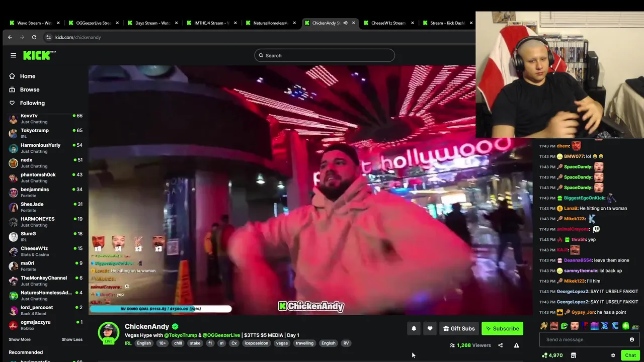
Task: Open TheMonkeyChannel in the sidebar
Action: 45,281
